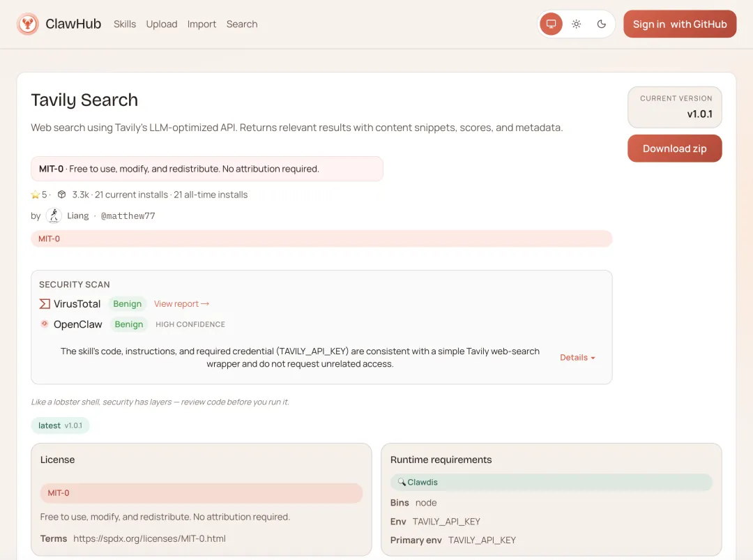Select the latest v1.0.1 version tag
Viewport: 753px width, 560px height.
tap(60, 425)
